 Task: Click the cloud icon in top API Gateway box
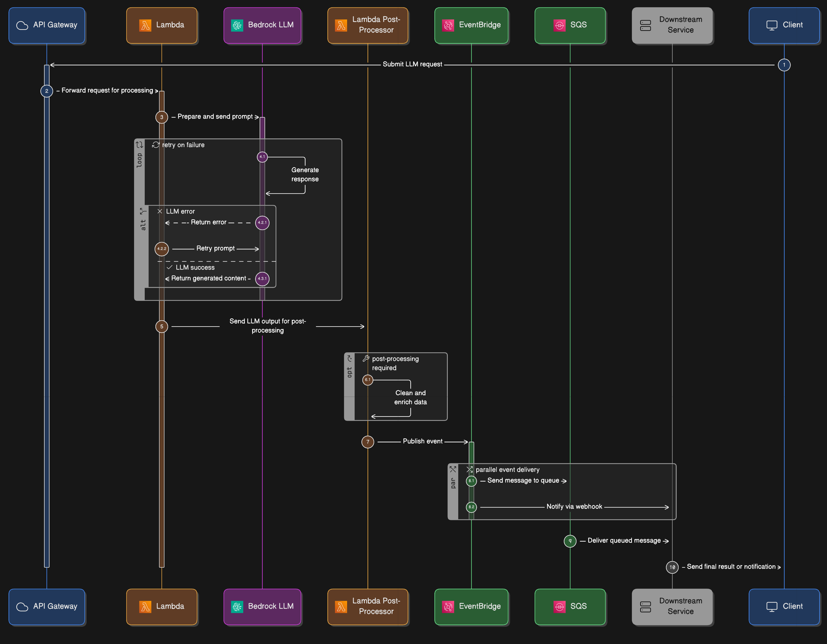click(x=22, y=25)
